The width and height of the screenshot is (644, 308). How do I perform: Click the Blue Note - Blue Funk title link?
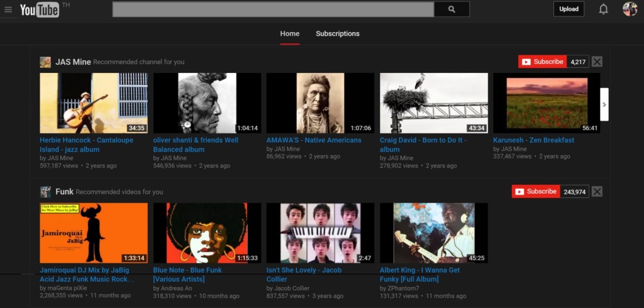pos(187,274)
